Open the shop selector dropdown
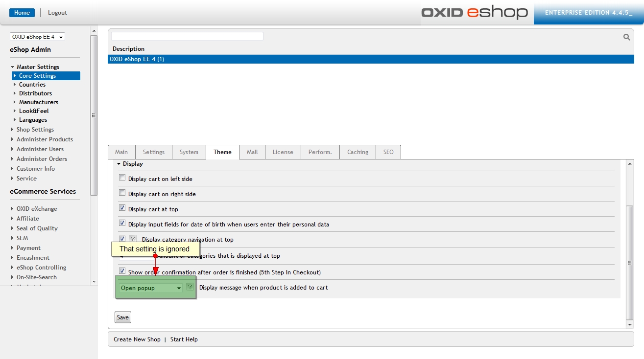 point(37,37)
